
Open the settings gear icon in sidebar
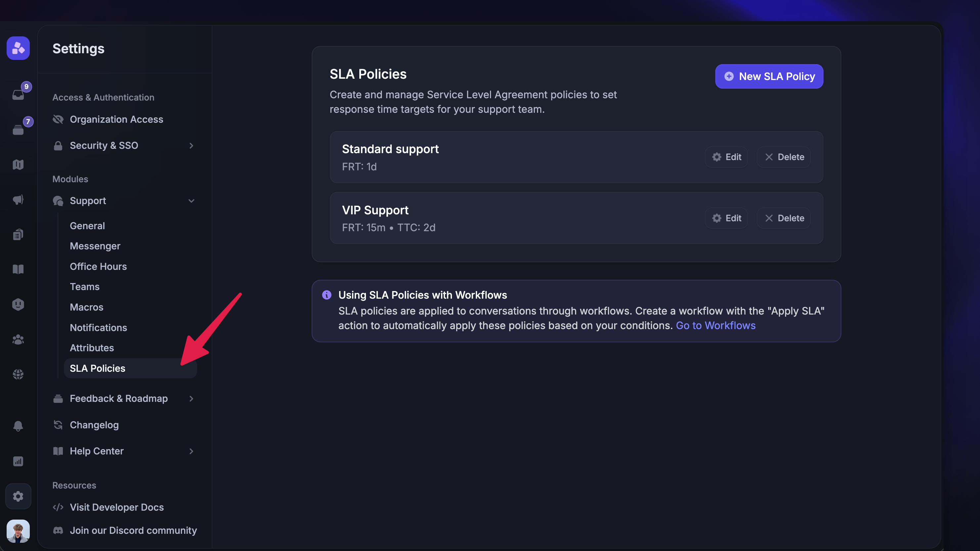[18, 496]
